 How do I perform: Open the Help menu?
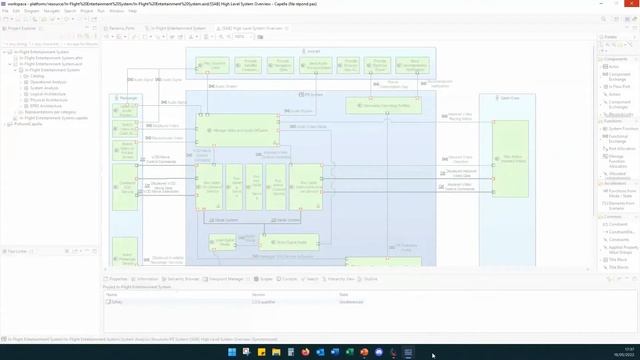pyautogui.click(x=132, y=11)
